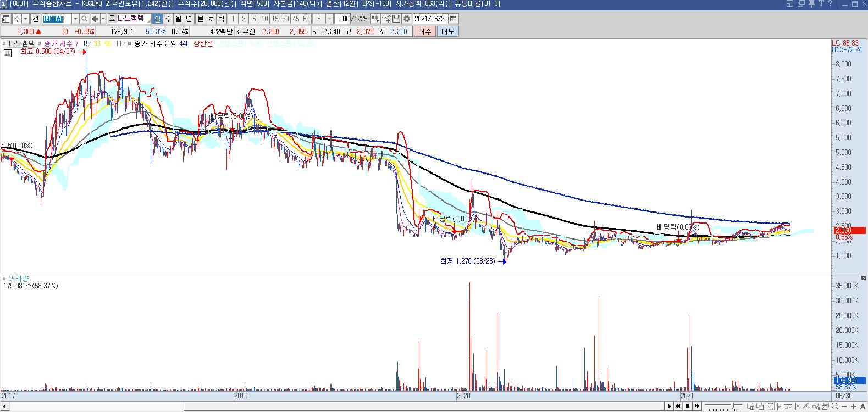Viewport: 868px width, 412px height.
Task: Click the 매수 buy button
Action: [425, 31]
